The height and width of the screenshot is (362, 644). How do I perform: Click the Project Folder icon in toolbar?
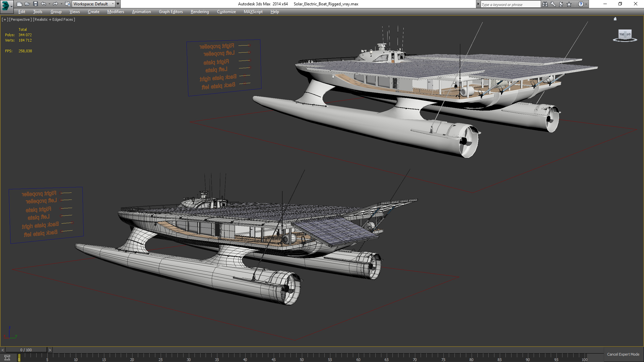tap(67, 4)
